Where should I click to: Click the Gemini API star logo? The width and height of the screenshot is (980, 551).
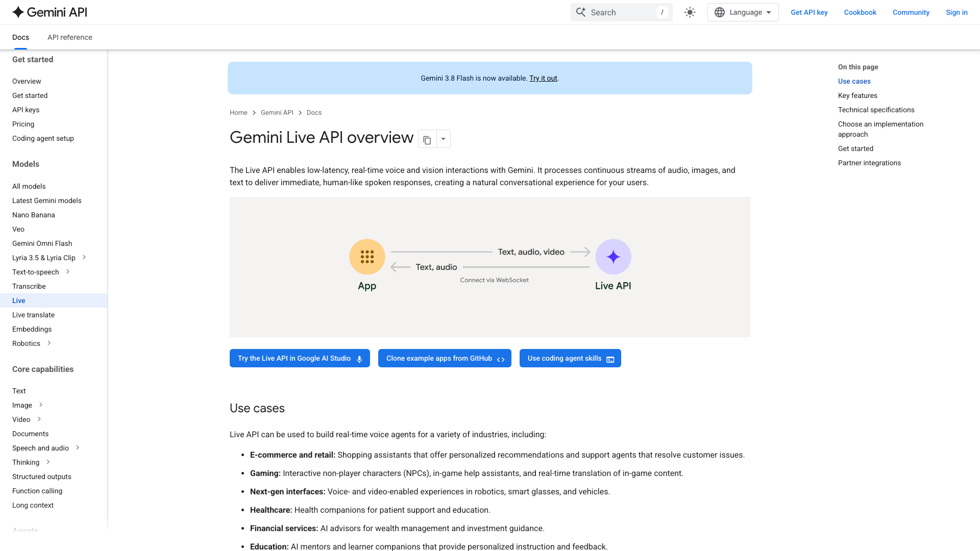[18, 12]
